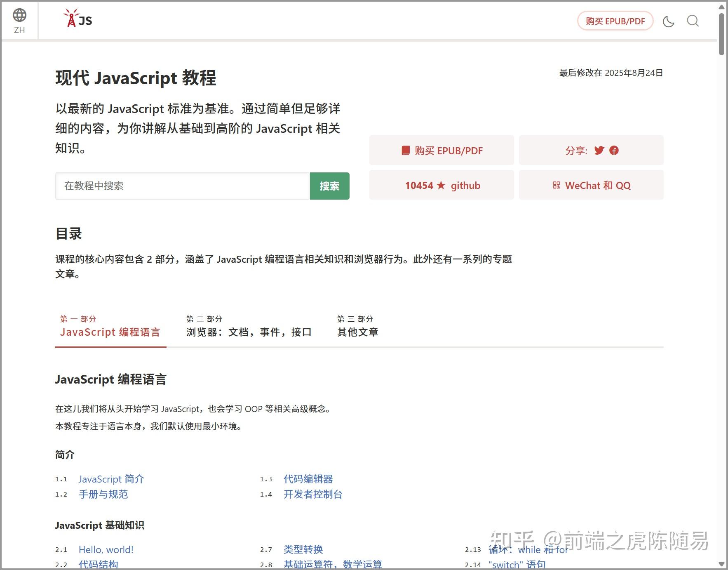Share the tutorial via the Facebook icon
The image size is (728, 570).
[x=614, y=151]
